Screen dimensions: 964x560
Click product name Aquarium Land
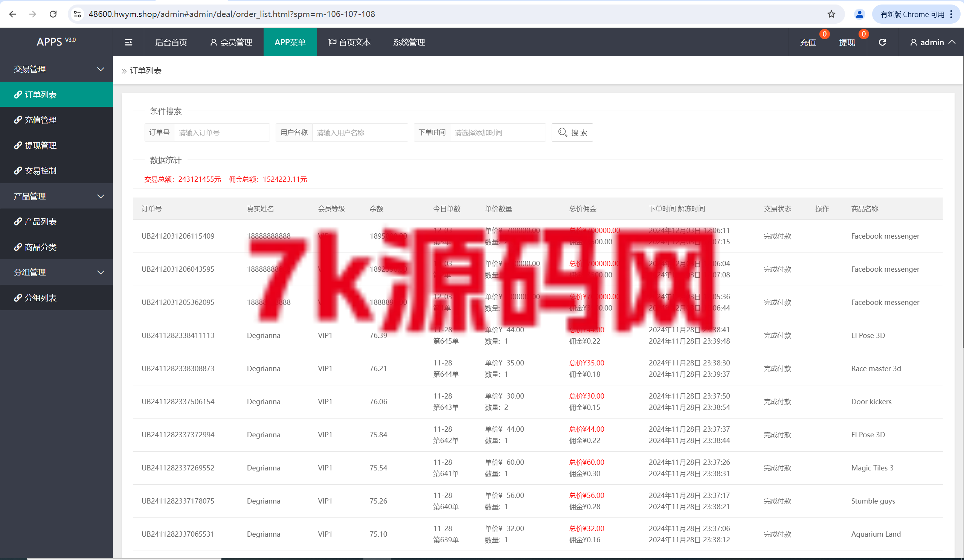(x=876, y=534)
